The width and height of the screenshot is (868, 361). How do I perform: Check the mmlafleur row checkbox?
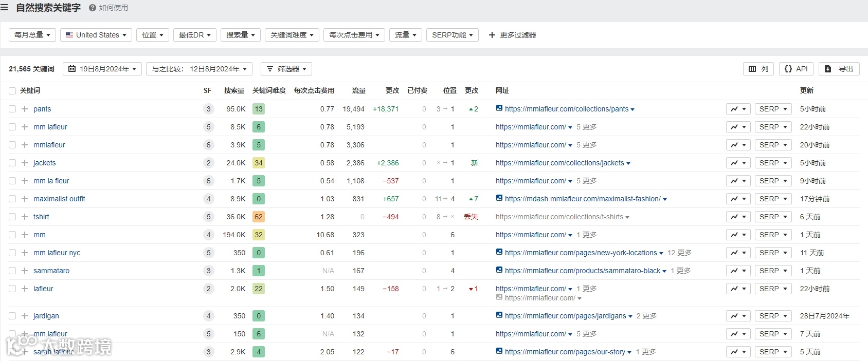point(12,145)
